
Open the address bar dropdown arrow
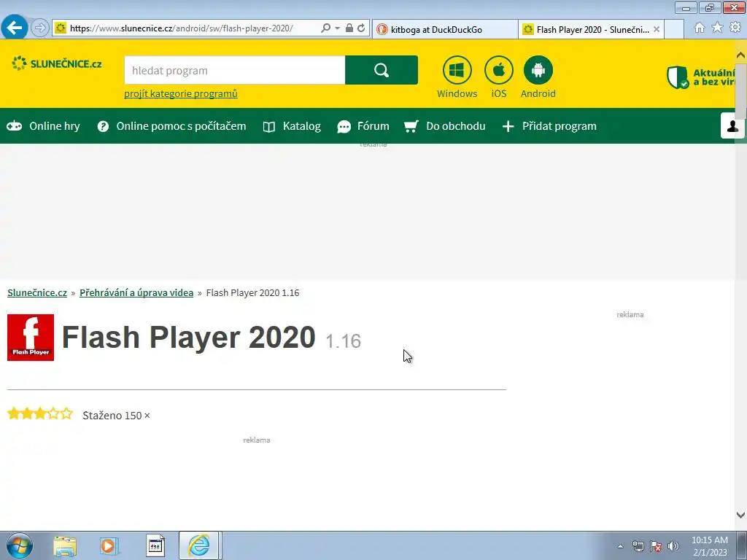coord(337,28)
